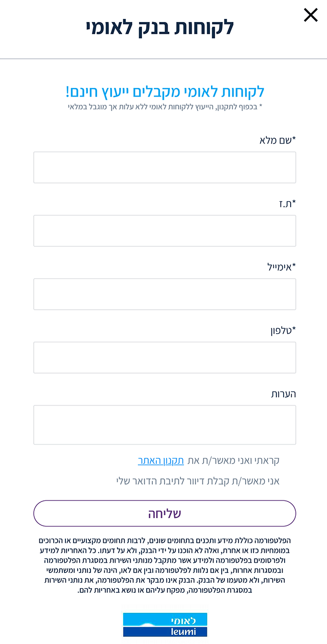This screenshot has height=644, width=327.
Task: Click into the שם מלא input field
Action: tap(165, 167)
